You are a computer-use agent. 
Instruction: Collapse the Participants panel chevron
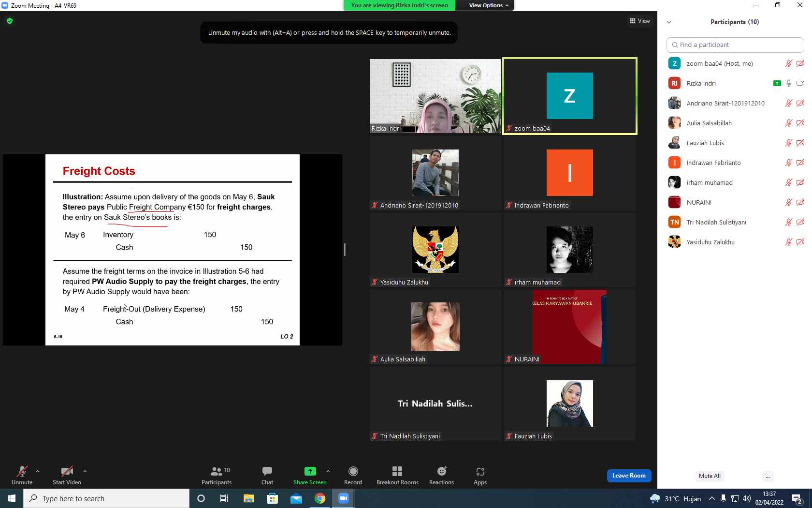pos(669,22)
